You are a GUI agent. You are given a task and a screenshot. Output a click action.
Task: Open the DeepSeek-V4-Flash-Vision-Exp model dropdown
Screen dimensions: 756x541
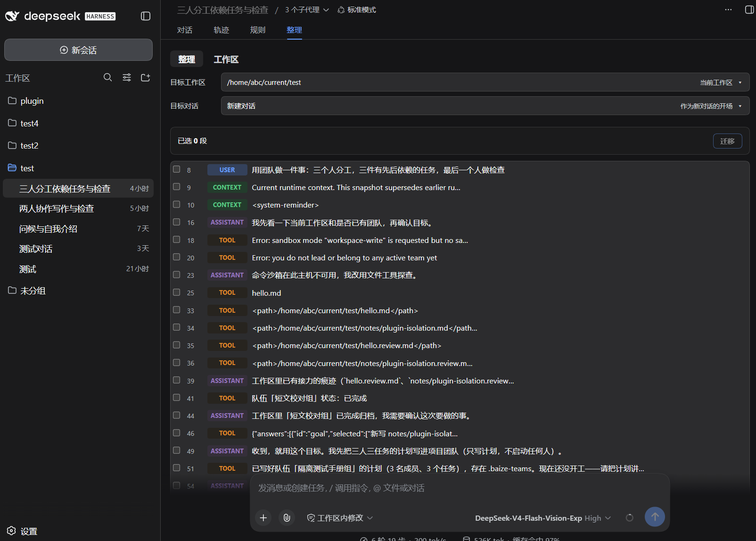pos(542,518)
